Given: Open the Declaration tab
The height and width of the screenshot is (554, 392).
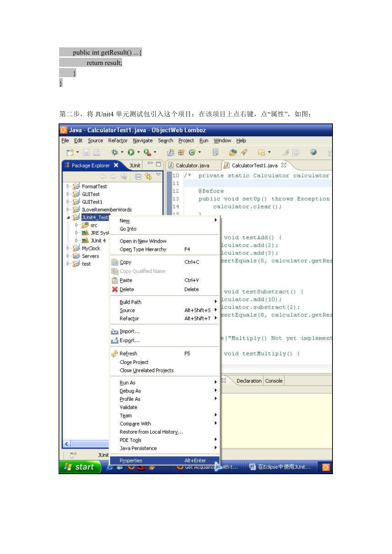Looking at the screenshot, I should [x=249, y=381].
